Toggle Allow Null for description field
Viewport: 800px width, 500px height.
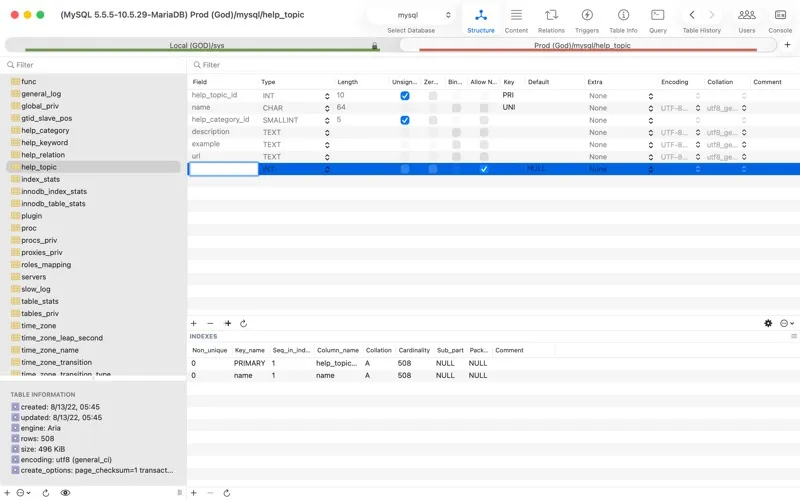point(484,132)
